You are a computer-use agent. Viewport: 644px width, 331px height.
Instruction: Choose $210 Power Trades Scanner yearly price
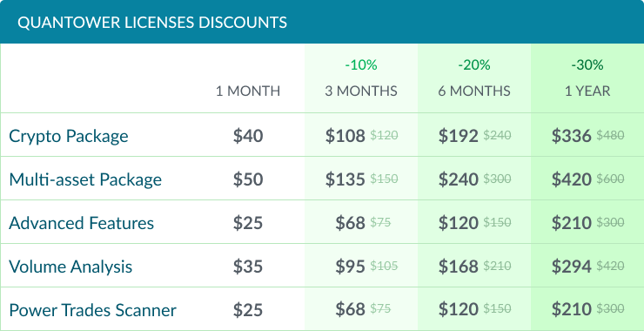click(571, 310)
